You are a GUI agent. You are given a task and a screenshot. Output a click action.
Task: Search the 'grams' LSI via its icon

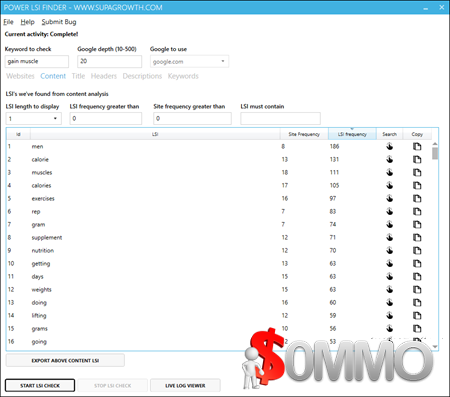[x=389, y=328]
